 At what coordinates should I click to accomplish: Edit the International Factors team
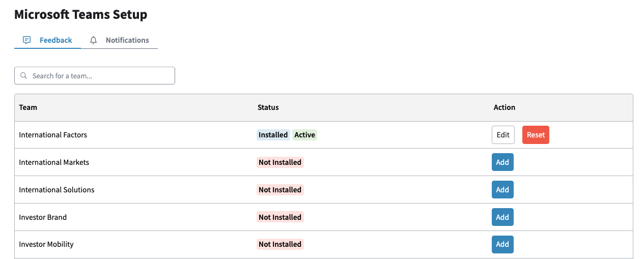[503, 135]
